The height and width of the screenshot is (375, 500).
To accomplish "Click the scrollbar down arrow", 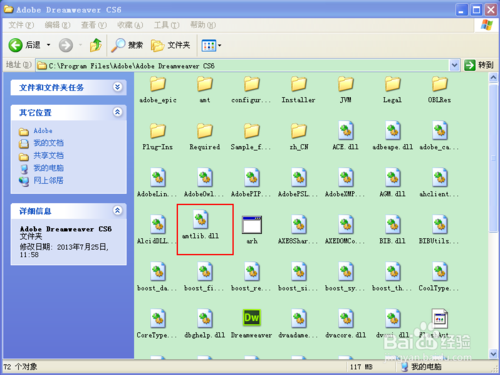I will pos(493,354).
